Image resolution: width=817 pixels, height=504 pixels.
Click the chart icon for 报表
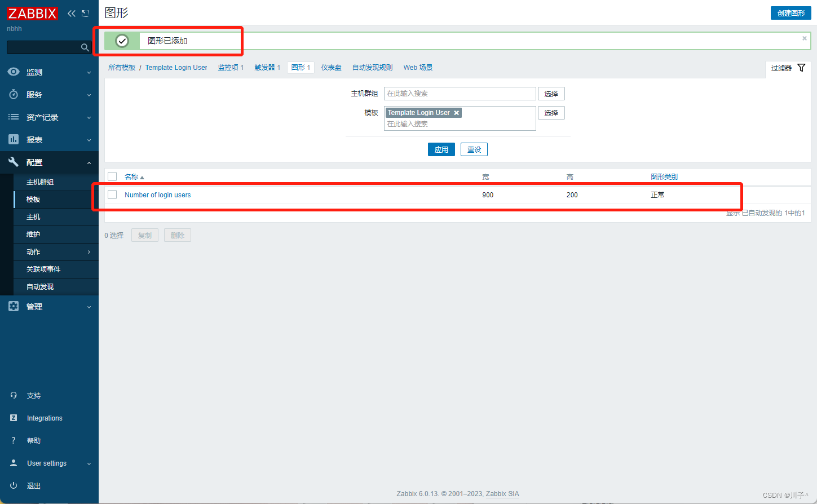click(x=14, y=139)
